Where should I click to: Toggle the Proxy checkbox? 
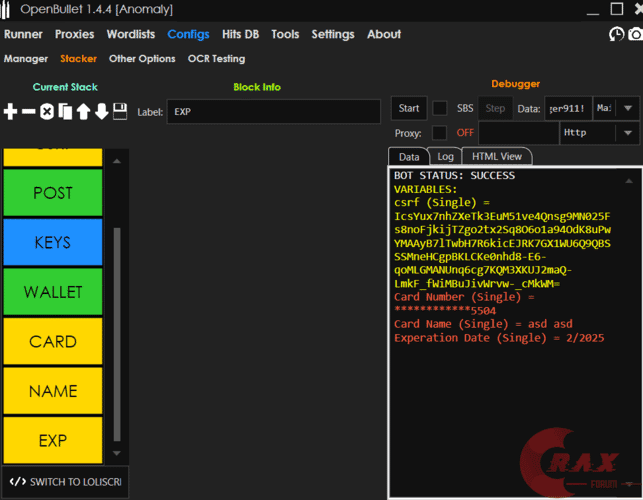pos(440,132)
